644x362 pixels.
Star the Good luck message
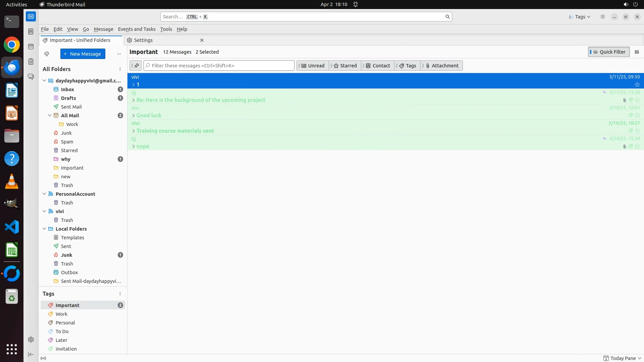(x=637, y=115)
